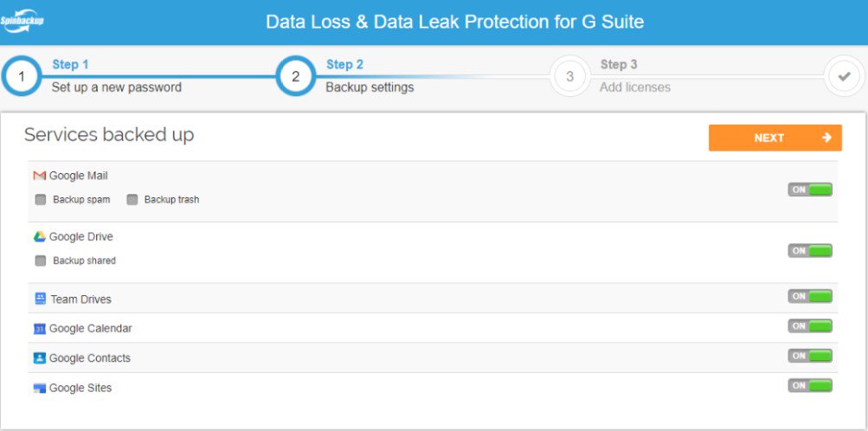Go to Step 1 password setup
Viewport: 868px width, 431px height.
coord(22,76)
